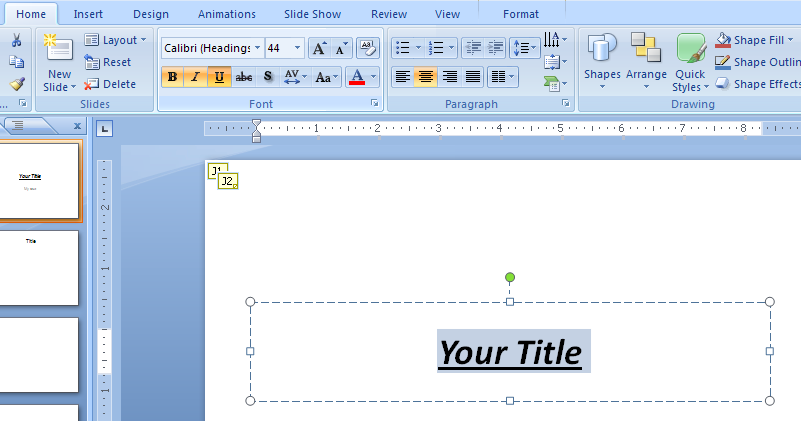This screenshot has height=421, width=801.
Task: Open the View tab
Action: click(447, 14)
